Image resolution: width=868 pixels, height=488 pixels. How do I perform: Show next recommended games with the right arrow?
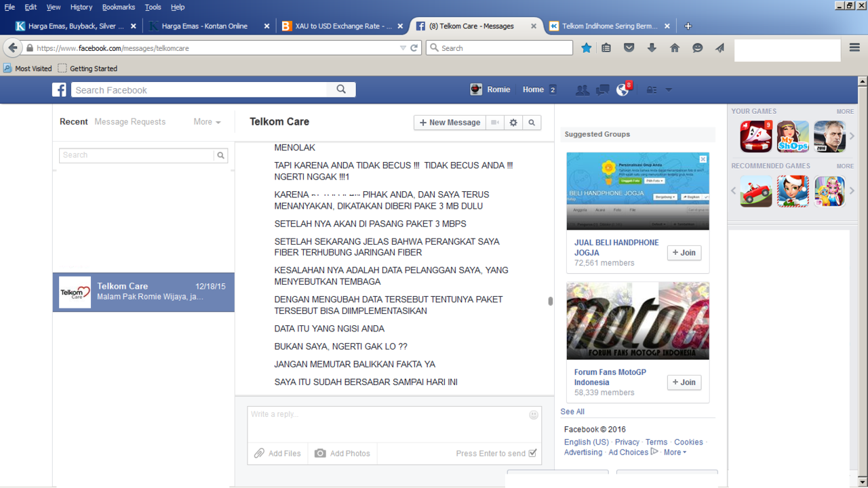point(852,191)
